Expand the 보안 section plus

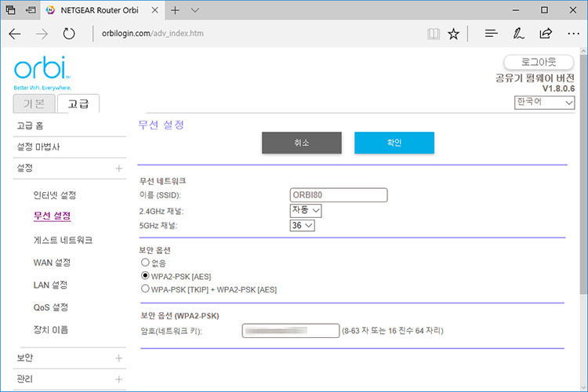point(118,358)
